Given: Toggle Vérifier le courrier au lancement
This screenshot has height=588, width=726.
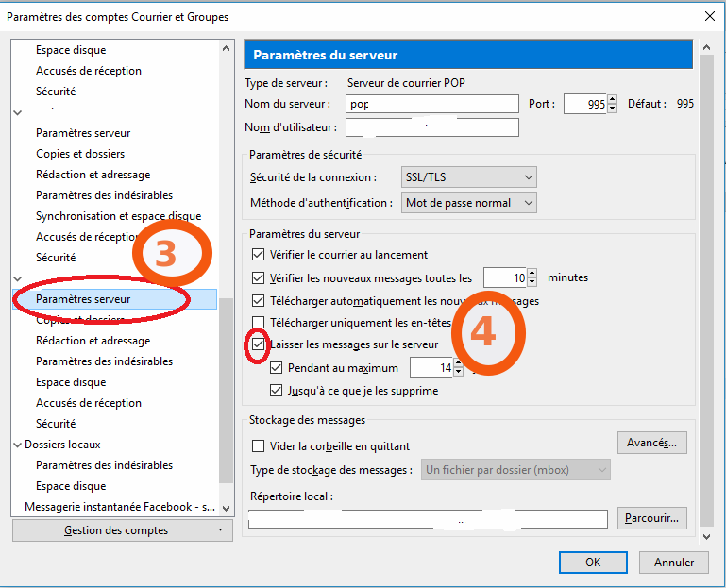Looking at the screenshot, I should (259, 255).
